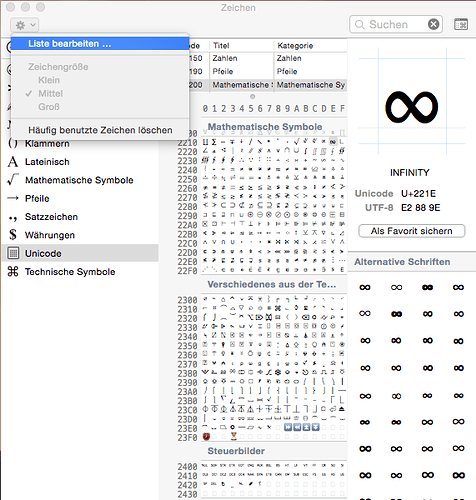476x500 pixels.
Task: Click the arrow icon beside Pfeile
Action: [x=13, y=198]
